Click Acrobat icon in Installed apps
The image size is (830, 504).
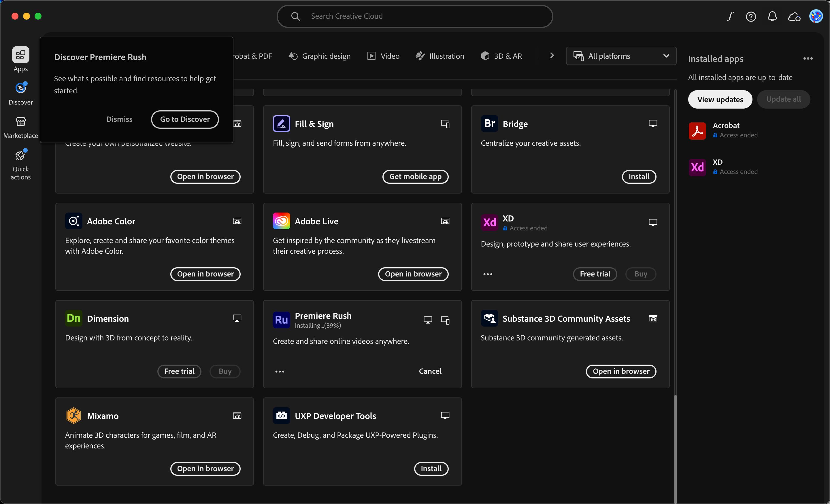[697, 131]
